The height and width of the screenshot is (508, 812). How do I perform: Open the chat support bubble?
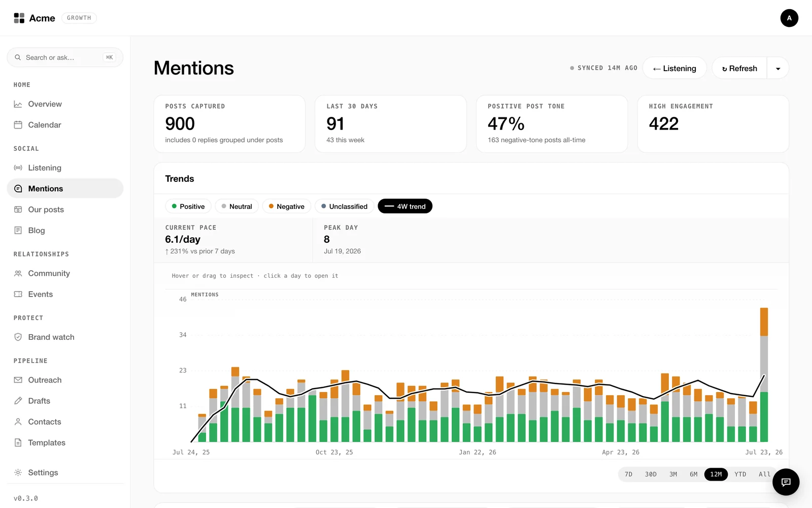(786, 482)
